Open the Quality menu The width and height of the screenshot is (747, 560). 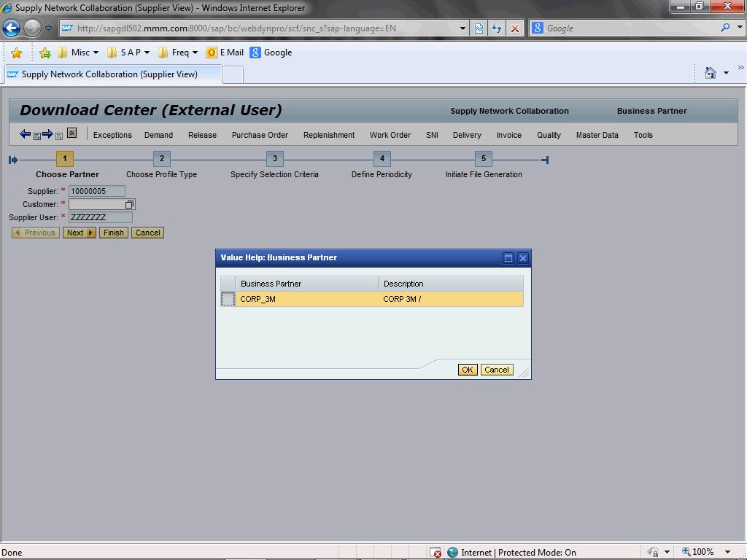tap(549, 135)
